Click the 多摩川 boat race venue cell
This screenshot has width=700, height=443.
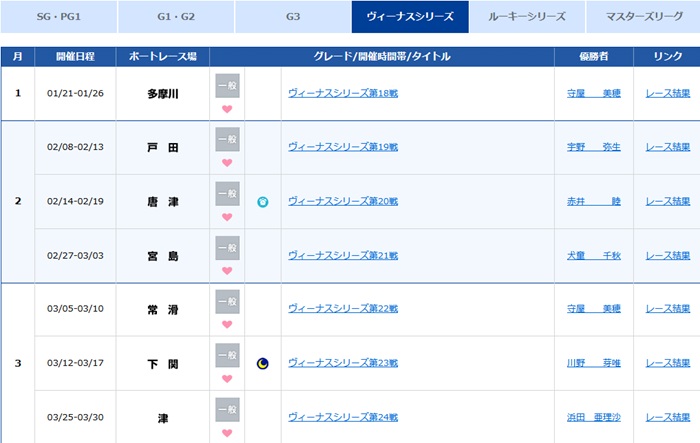tap(162, 94)
